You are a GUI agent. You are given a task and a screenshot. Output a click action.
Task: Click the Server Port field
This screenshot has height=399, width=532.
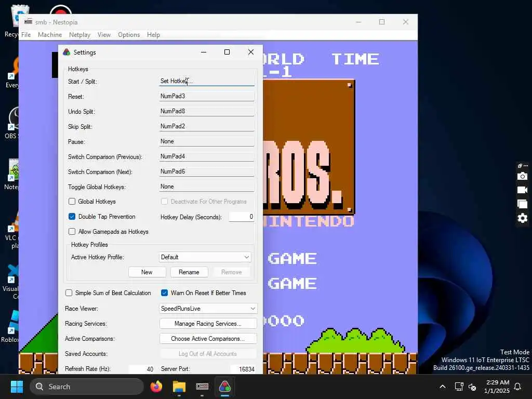242,369
